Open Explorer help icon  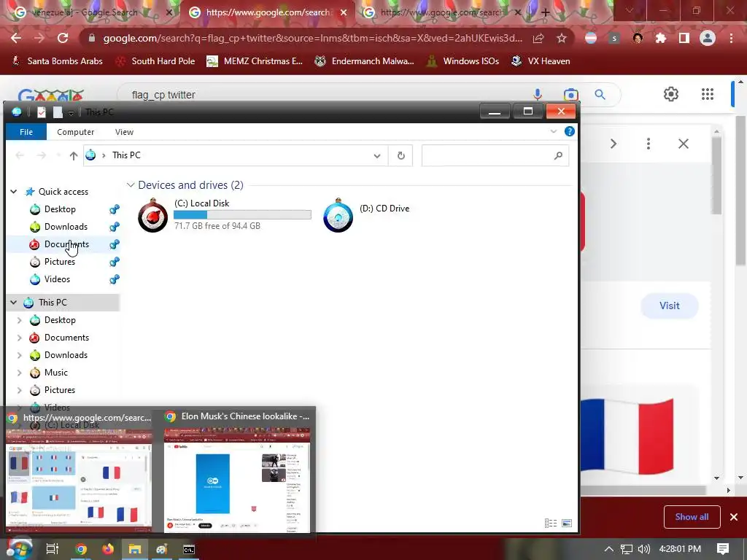569,131
